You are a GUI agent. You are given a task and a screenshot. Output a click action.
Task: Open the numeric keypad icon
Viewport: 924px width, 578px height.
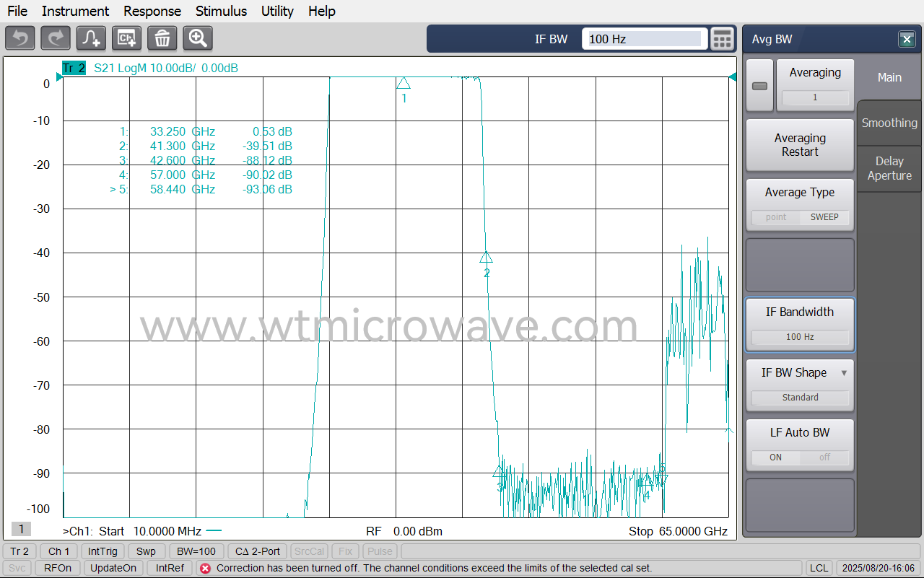[723, 39]
